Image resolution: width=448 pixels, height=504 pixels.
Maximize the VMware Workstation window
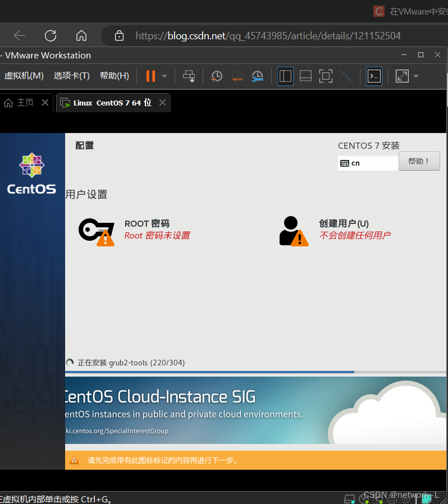coord(420,55)
